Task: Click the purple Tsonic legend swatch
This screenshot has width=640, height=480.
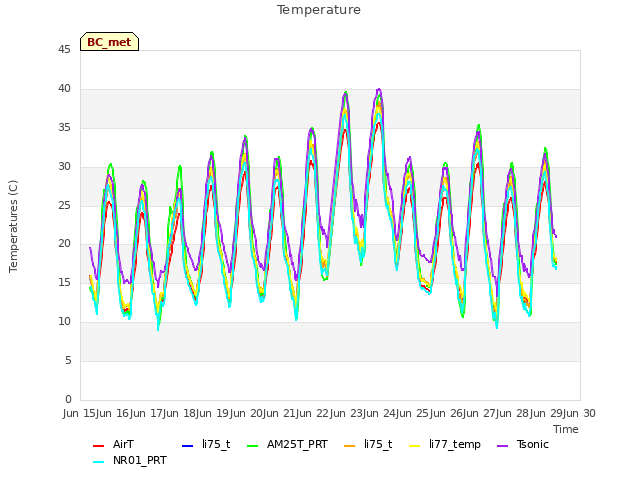Action: click(502, 446)
